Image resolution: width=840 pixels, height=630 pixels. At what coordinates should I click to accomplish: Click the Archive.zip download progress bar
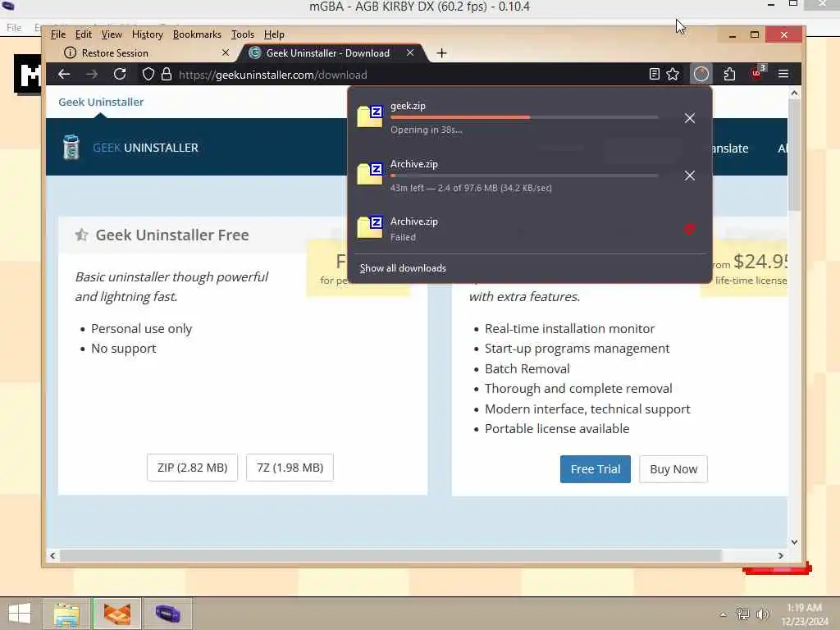[x=524, y=176]
